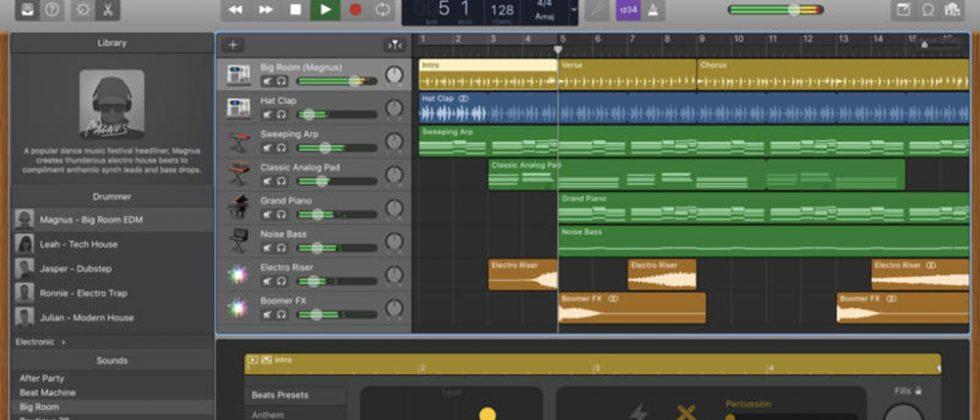Select drummer Julian - Modern House
980x420 pixels.
coord(112,318)
